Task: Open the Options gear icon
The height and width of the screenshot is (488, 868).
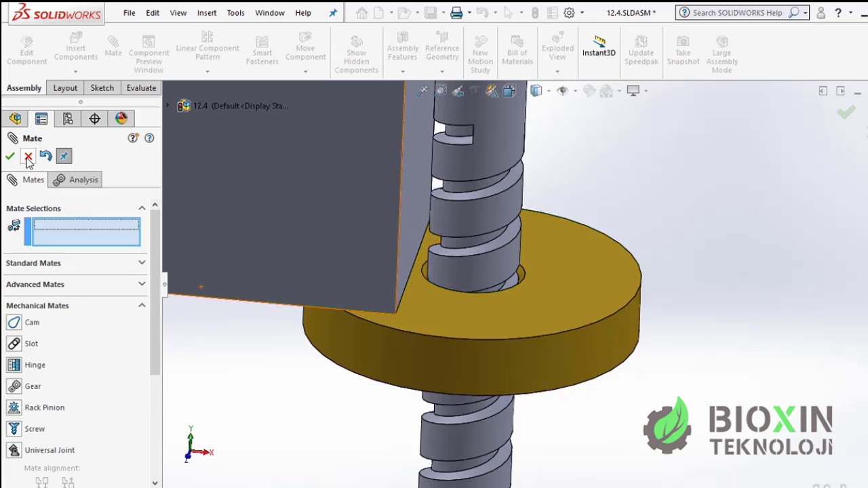Action: click(x=570, y=13)
